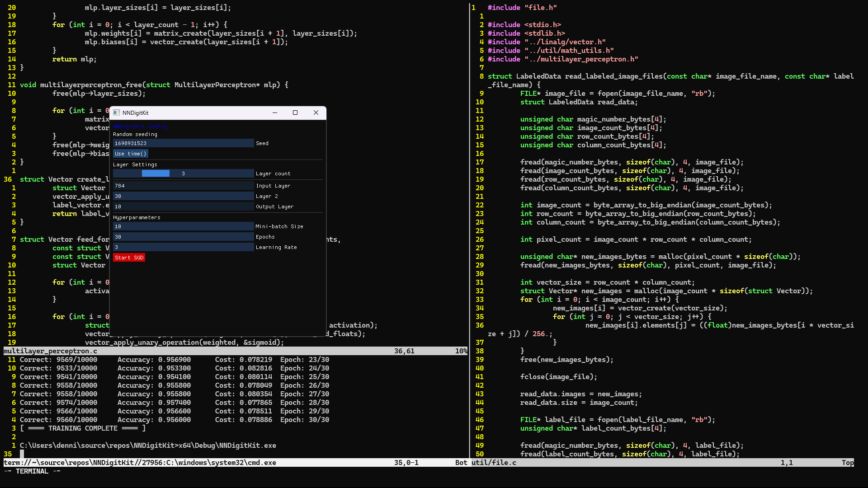Click the #include <stdio.h> line
The image size is (868, 488).
pos(524,25)
